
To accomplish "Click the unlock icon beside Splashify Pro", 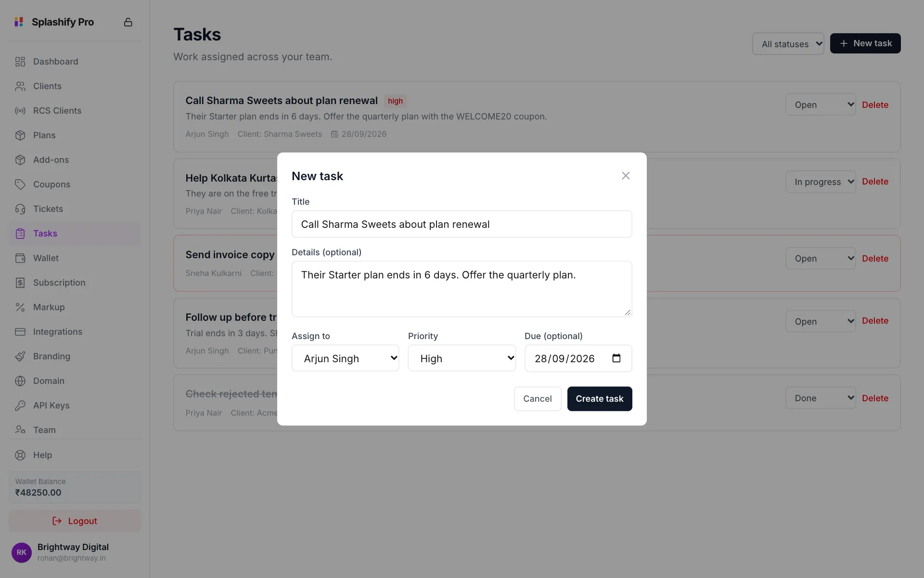I will tap(128, 22).
